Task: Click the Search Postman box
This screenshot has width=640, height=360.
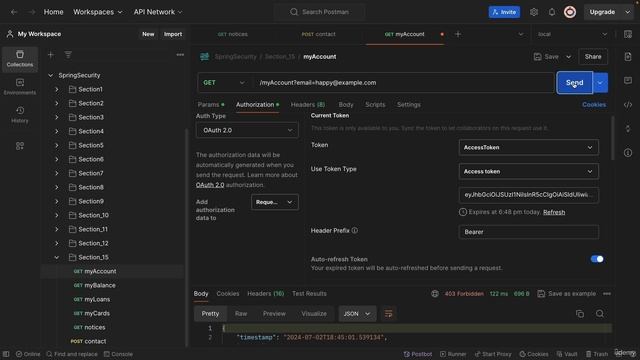Action: pos(319,12)
